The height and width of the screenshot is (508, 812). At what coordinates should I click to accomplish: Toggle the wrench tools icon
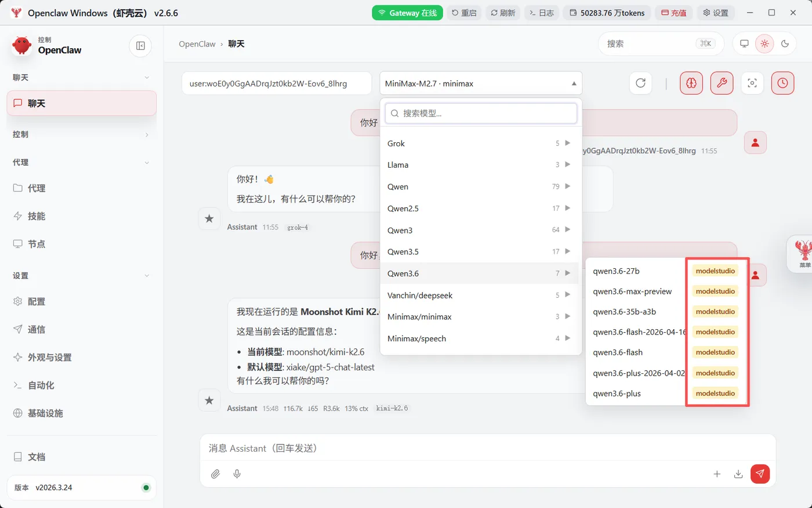[x=722, y=83]
